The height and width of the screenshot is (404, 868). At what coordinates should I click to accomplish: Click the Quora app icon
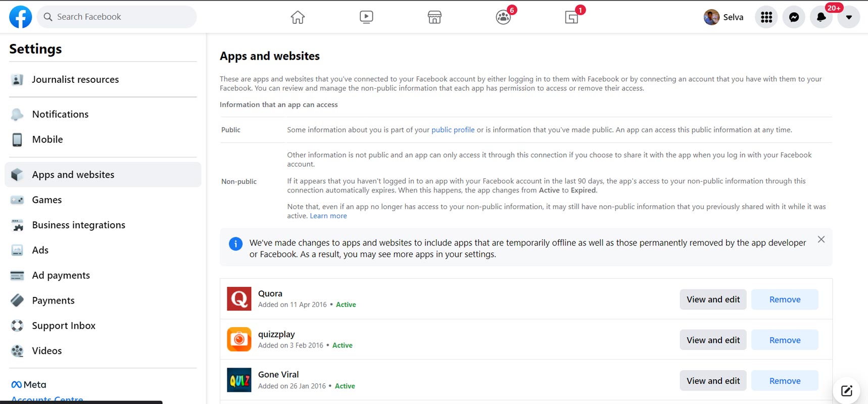tap(239, 298)
